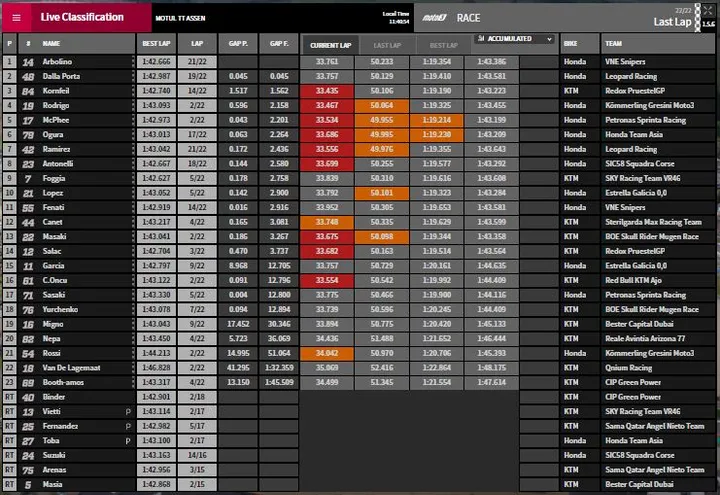
Task: Open the options dots for Ramirez
Action: 134,149
